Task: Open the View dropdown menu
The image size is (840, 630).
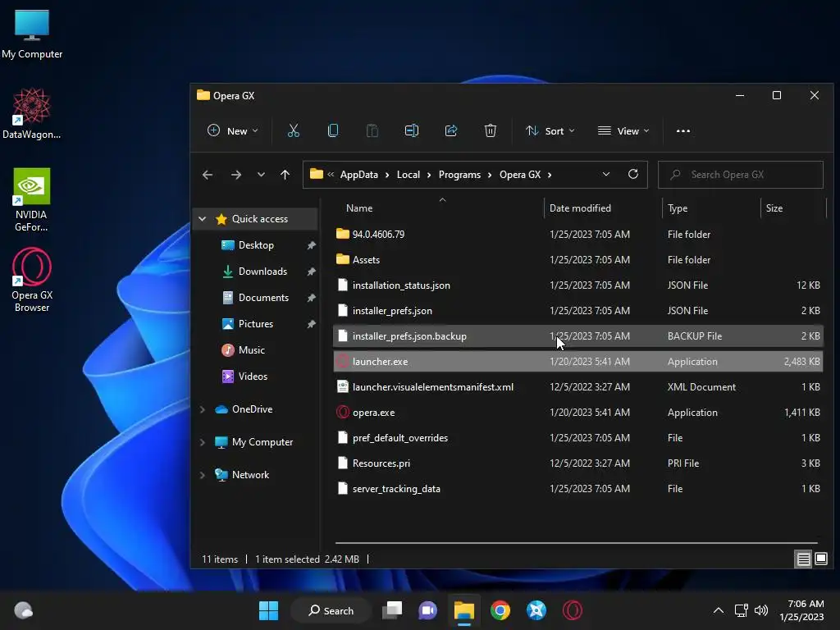Action: [623, 130]
